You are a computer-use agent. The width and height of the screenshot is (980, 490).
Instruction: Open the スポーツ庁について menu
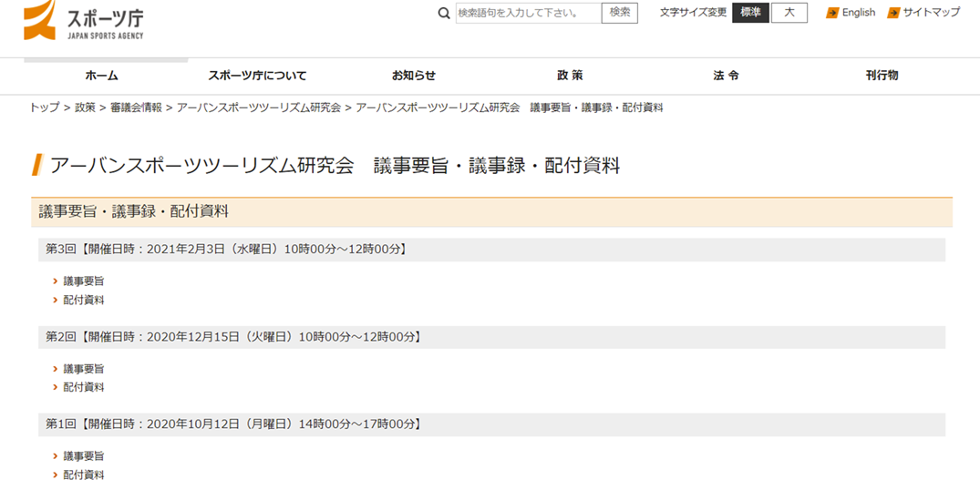tap(257, 76)
